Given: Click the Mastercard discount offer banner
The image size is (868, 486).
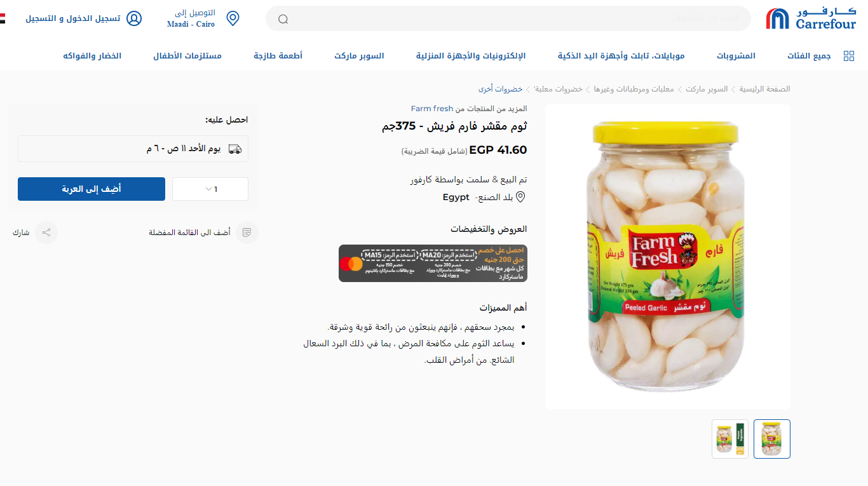Looking at the screenshot, I should coord(433,263).
